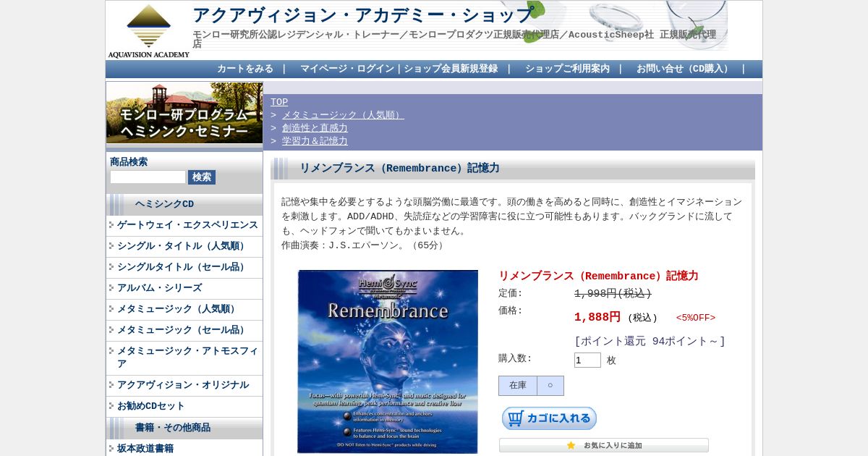The height and width of the screenshot is (456, 868).
Task: Select メタミュージック(人気順) in the sidebar
Action: [178, 309]
